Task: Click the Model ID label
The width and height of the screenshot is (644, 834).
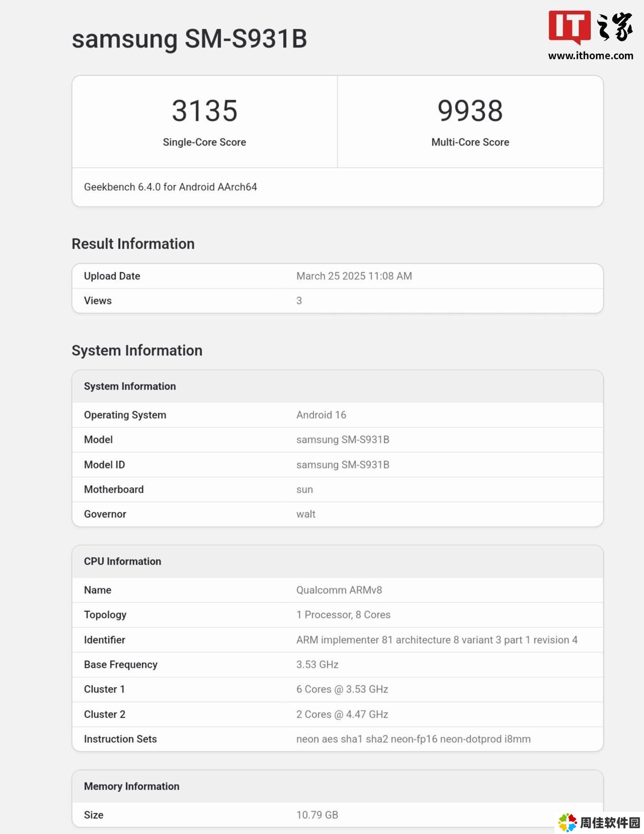Action: click(105, 465)
